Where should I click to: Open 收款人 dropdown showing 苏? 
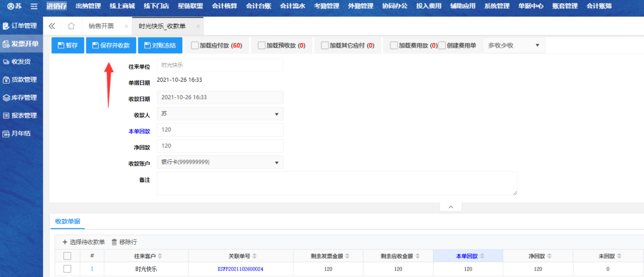tap(220, 114)
